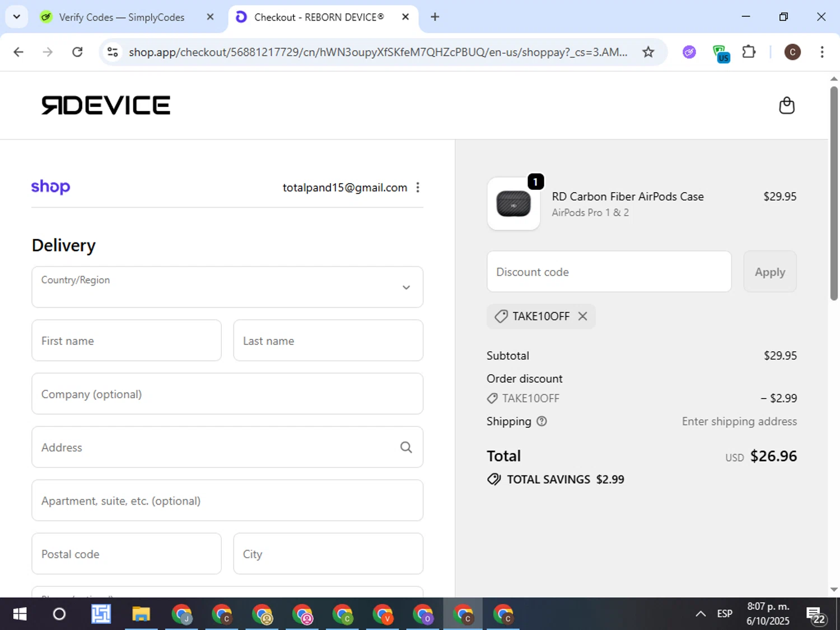This screenshot has height=630, width=840.
Task: Click the totalpand15@gmail.com email text
Action: coord(345,188)
